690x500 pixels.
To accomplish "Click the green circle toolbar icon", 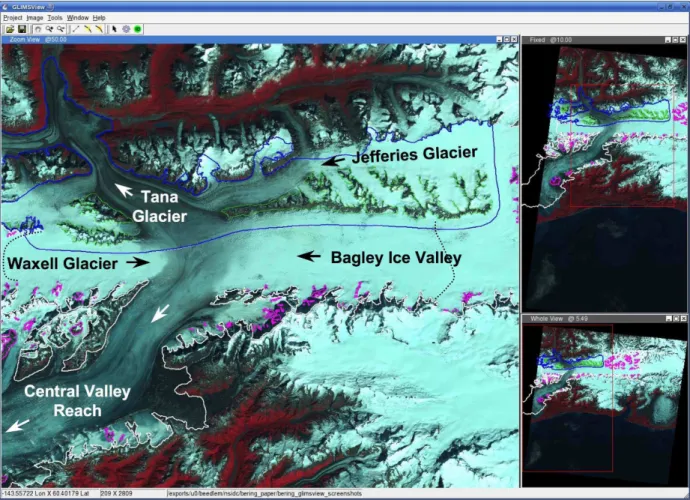I will point(138,29).
